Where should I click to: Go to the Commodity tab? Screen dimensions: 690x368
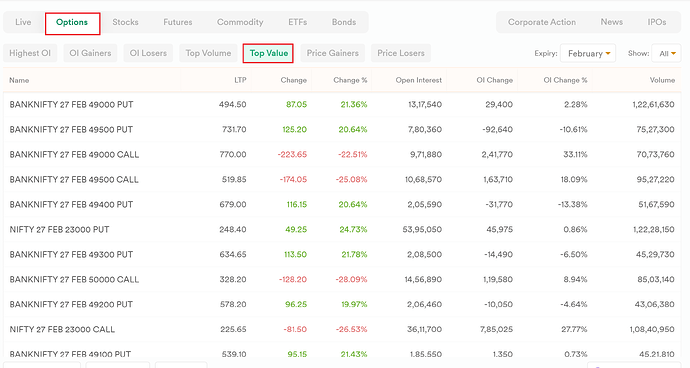[240, 22]
